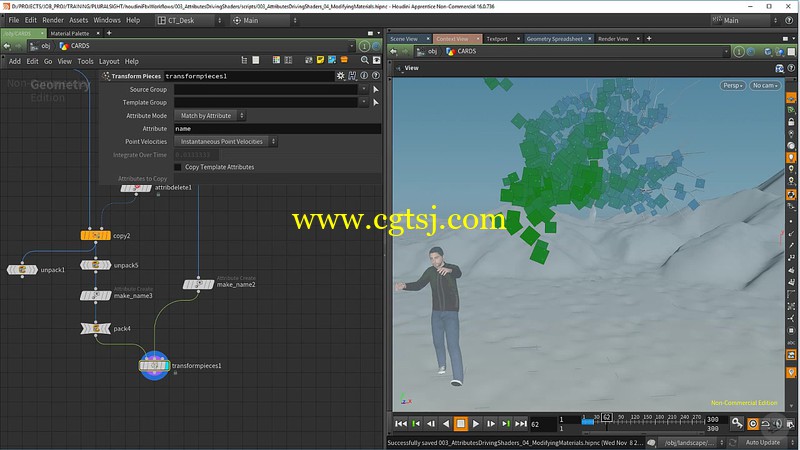This screenshot has width=800, height=450.
Task: Click the blue range handle under the timeline
Action: point(588,422)
